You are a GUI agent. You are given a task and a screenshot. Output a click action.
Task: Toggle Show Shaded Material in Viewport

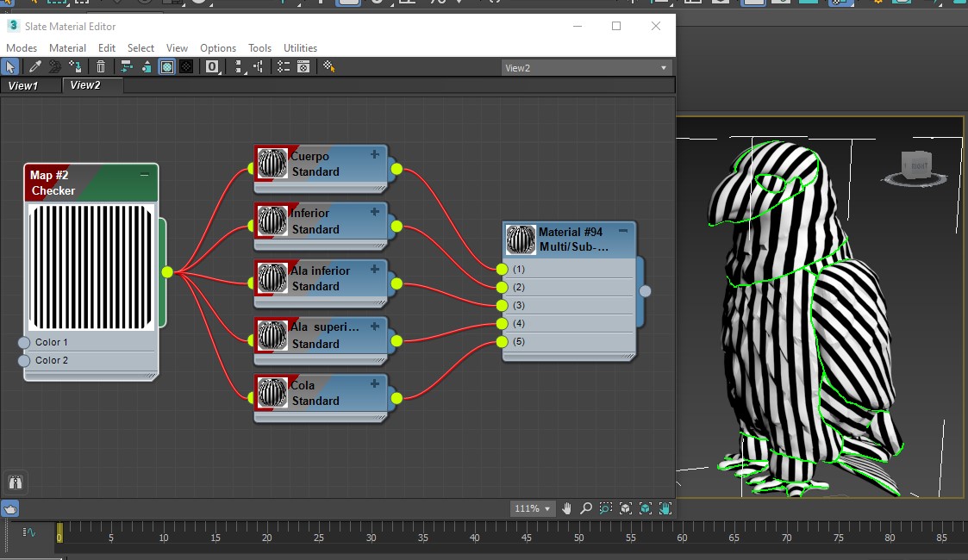pos(166,66)
